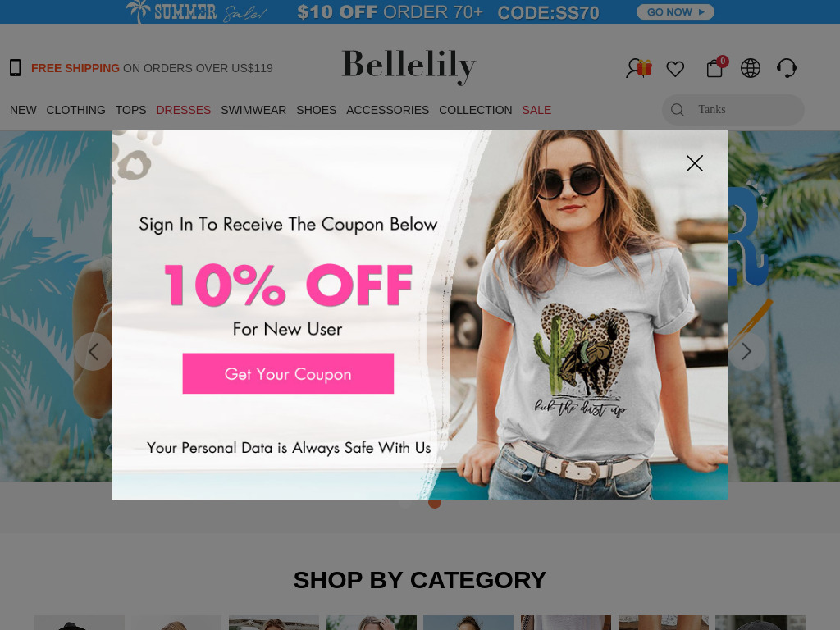Expand the ACCESSORIES menu
840x630 pixels.
387,110
